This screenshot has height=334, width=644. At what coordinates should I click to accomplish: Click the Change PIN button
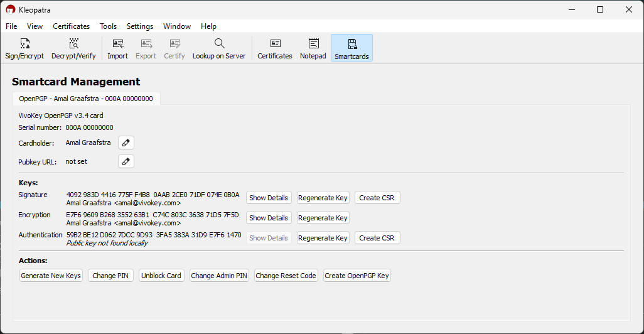[x=110, y=276]
